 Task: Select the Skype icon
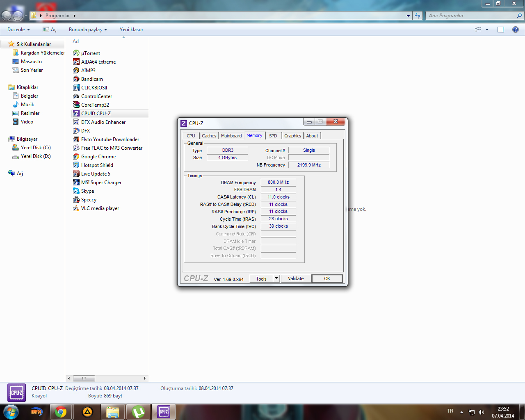[x=76, y=191]
